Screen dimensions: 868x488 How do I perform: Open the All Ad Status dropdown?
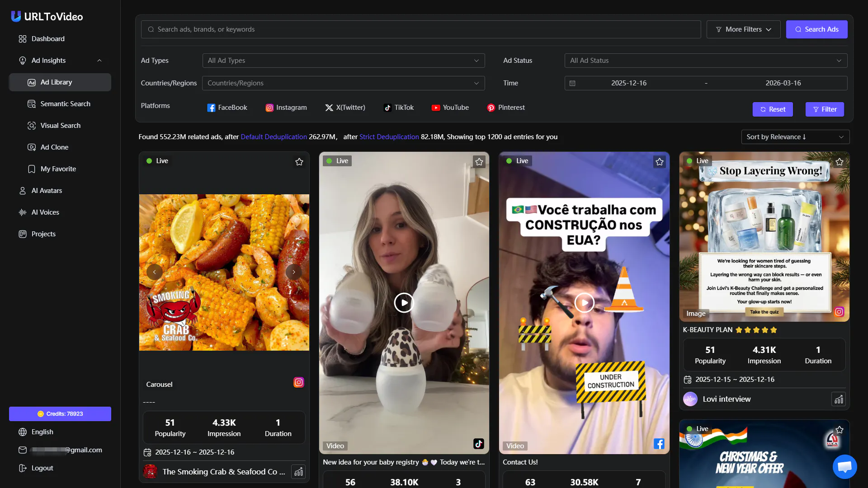pyautogui.click(x=706, y=61)
